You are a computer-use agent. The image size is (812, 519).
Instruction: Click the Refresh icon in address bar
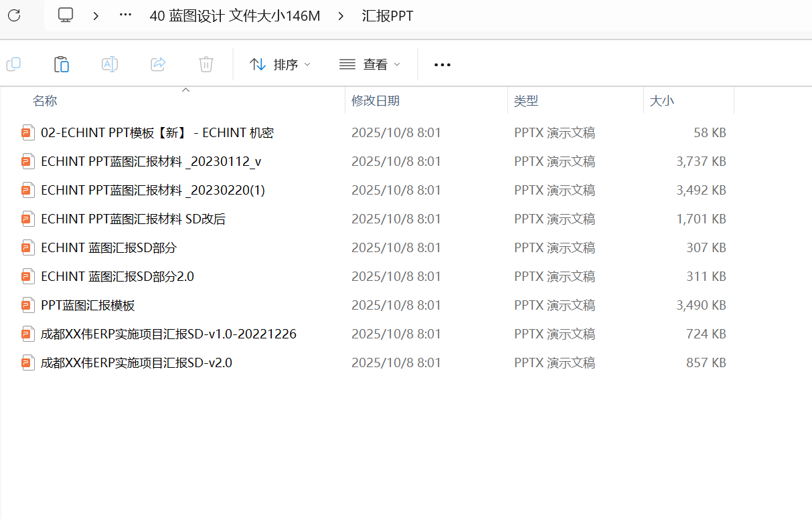pos(14,15)
